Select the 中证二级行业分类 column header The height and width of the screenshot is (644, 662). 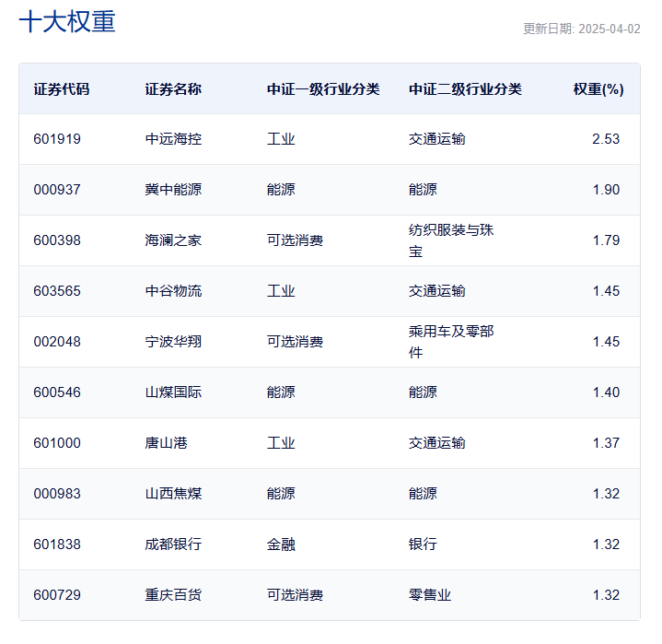pos(465,89)
